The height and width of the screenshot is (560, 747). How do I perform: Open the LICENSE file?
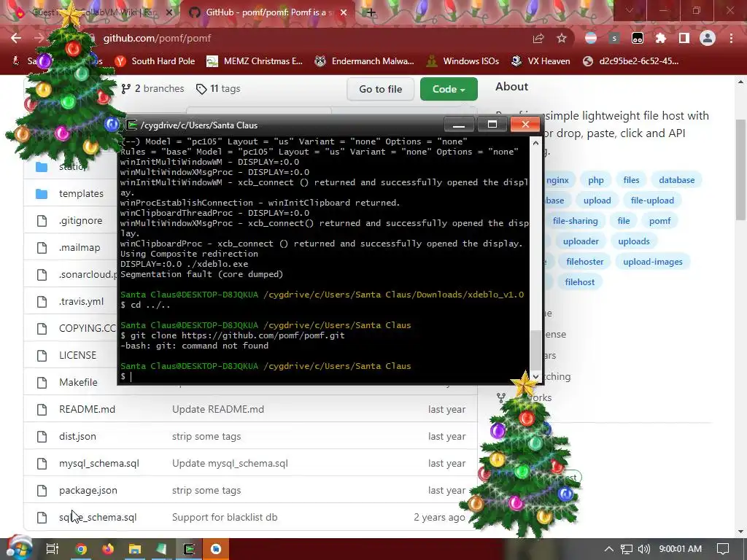click(x=77, y=355)
